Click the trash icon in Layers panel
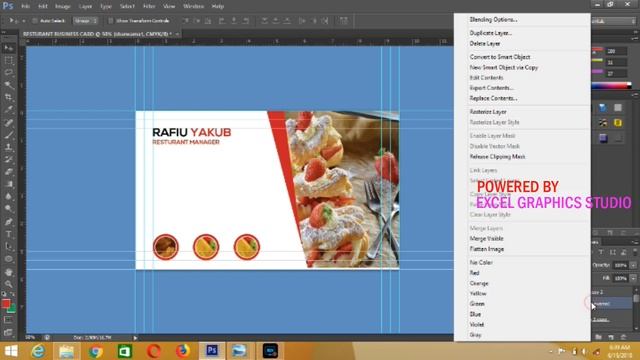This screenshot has width=640, height=360. pyautogui.click(x=624, y=337)
